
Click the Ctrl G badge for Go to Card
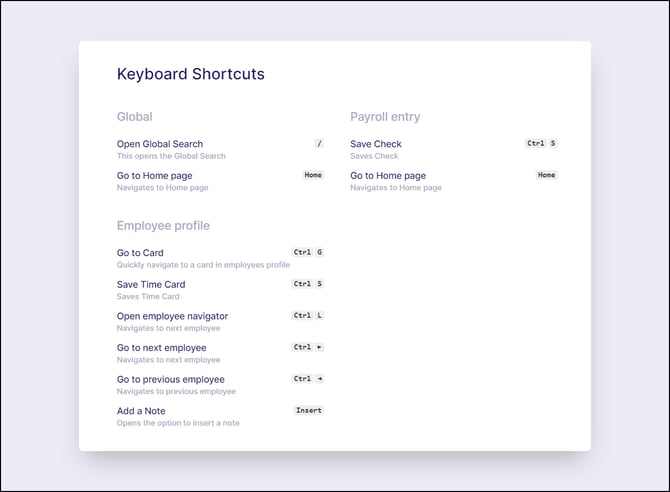coord(308,252)
